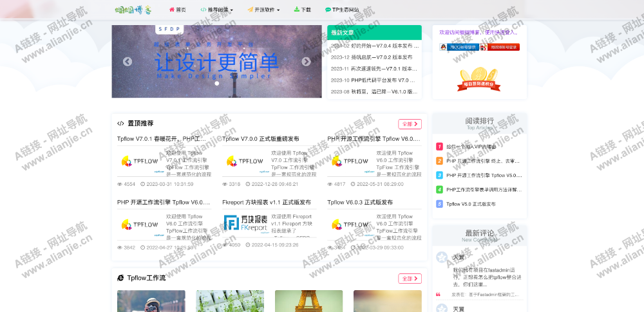Open the keyboard-with-plants card thumbnail

[x=230, y=301]
